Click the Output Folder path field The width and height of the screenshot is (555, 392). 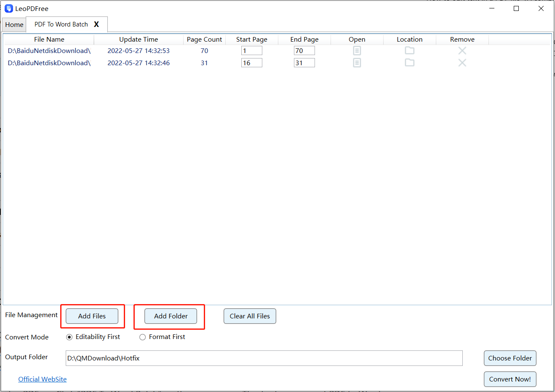point(264,358)
